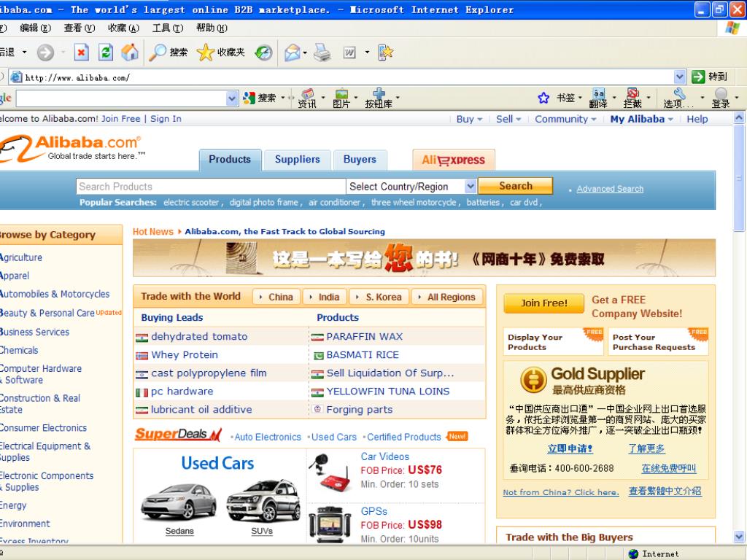Click the Google toolbar search input
Image resolution: width=747 pixels, height=560 pixels.
click(122, 98)
